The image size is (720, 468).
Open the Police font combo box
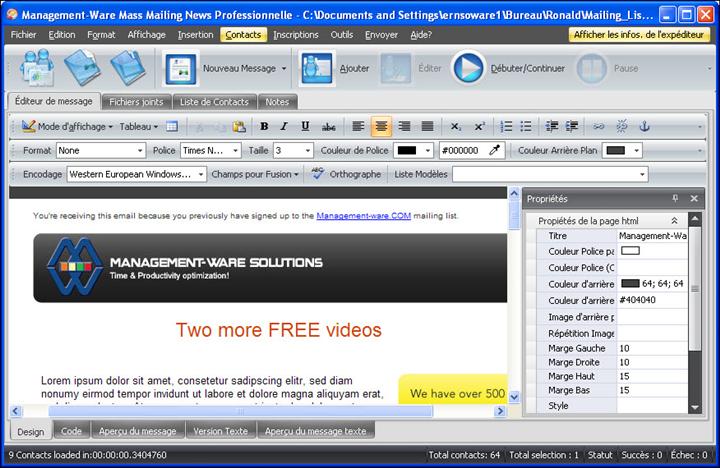coord(211,150)
